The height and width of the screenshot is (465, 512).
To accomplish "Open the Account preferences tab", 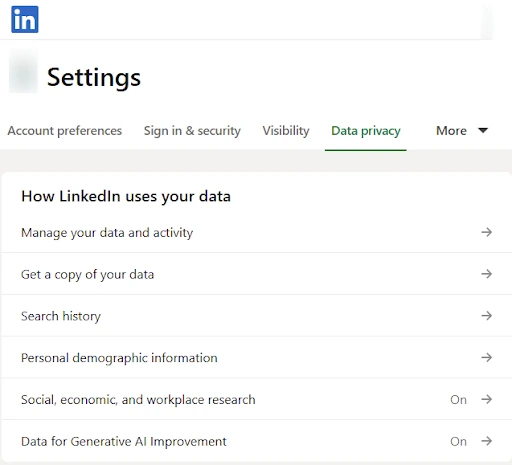I will click(x=65, y=131).
